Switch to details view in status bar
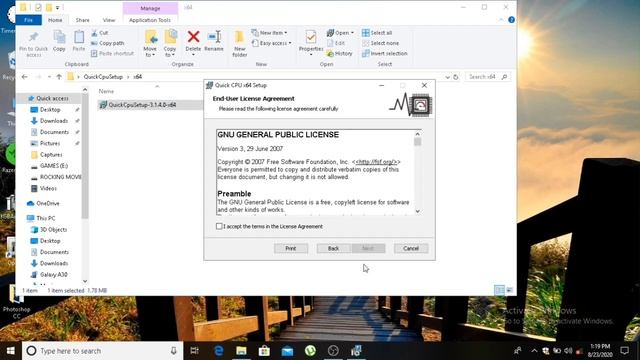 pos(500,290)
